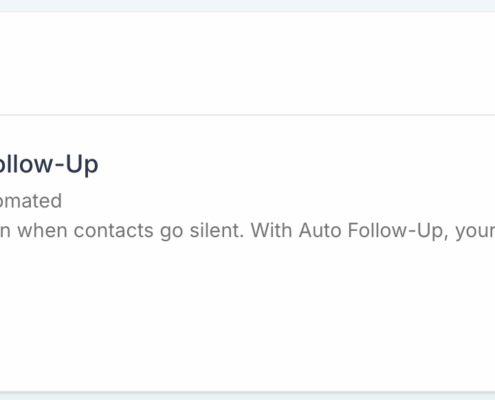Open the Follow-Up card heading
The width and height of the screenshot is (495, 400).
[x=49, y=164]
